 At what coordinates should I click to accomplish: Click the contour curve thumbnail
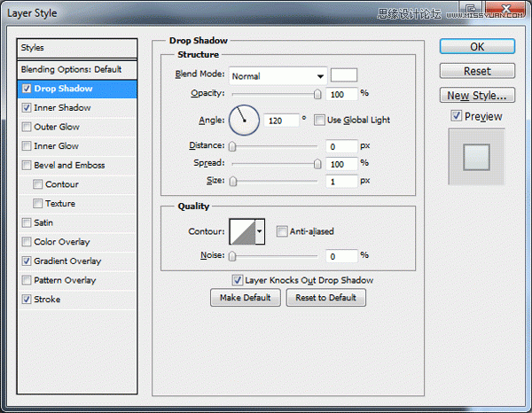point(242,231)
